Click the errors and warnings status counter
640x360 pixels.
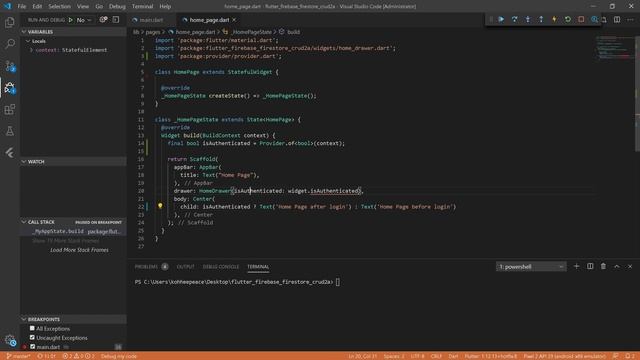(x=78, y=356)
